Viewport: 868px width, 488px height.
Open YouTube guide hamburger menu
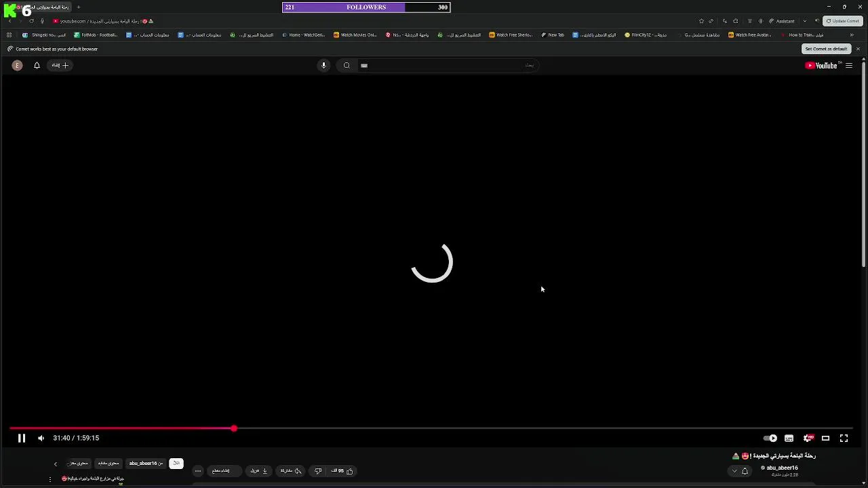(849, 65)
